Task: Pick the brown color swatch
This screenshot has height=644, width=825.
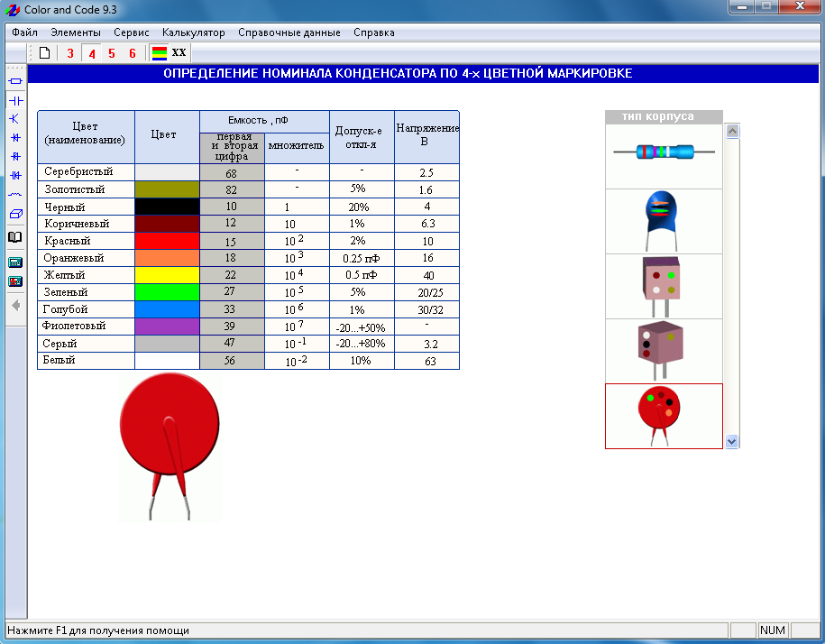Action: point(167,224)
